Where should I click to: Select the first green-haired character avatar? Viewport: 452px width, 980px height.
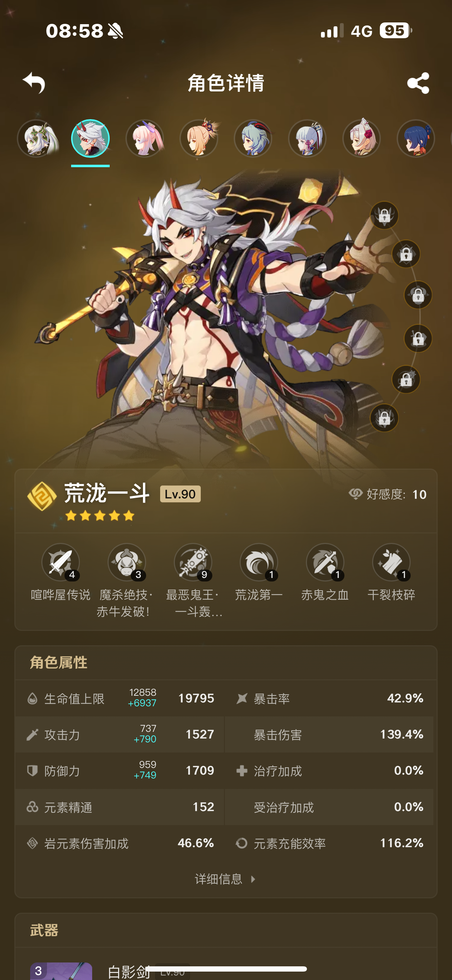pyautogui.click(x=37, y=138)
